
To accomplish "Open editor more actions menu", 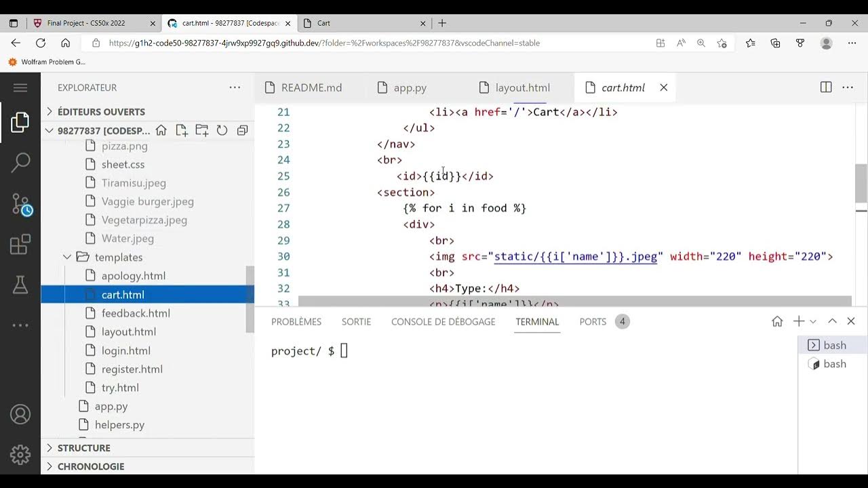I will pos(848,87).
